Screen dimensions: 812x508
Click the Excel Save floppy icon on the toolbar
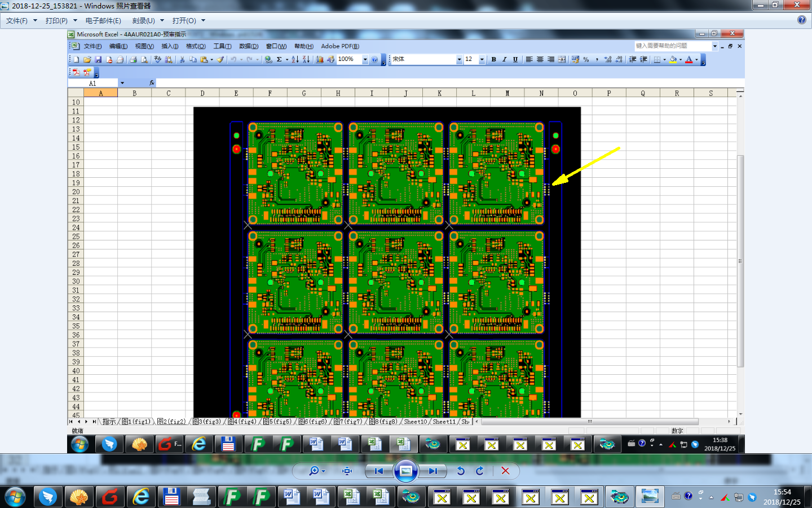pos(98,59)
